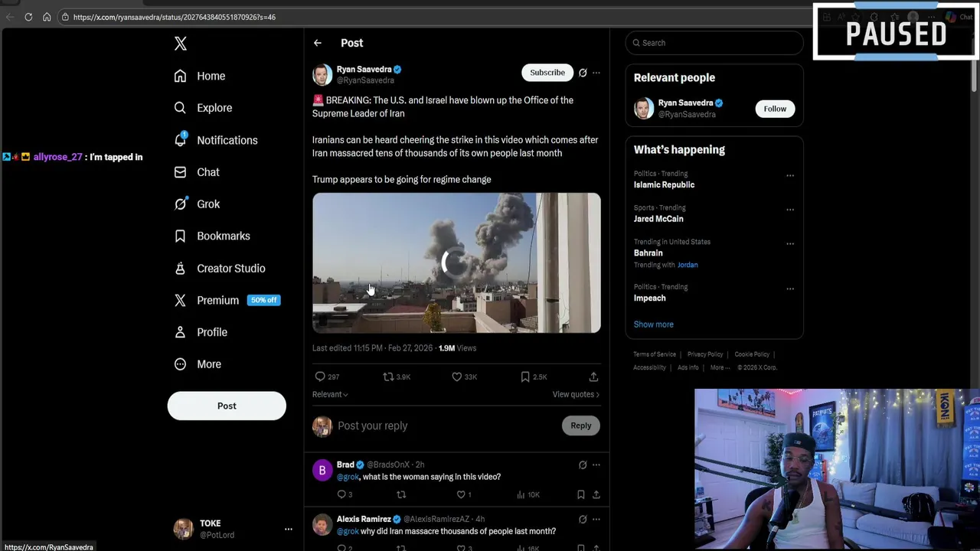Open Alexis Ramirez's profile name
This screenshot has width=980, height=551.
point(364,520)
